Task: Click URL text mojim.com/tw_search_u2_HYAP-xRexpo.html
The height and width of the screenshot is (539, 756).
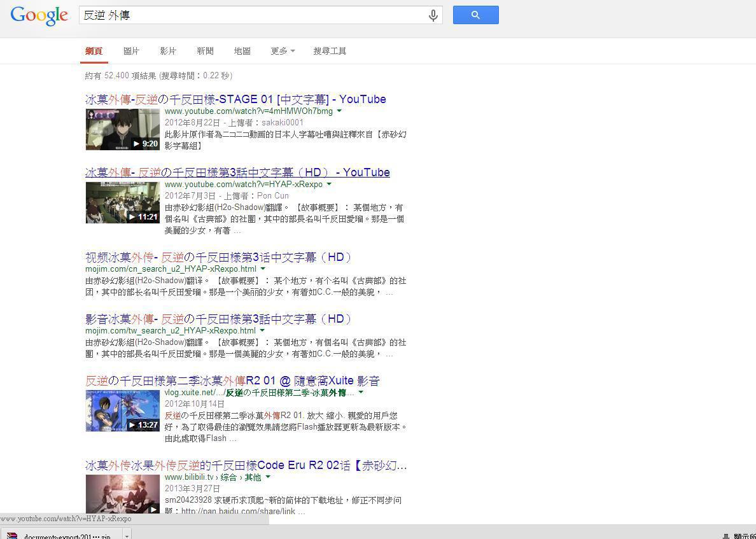Action: coord(171,331)
